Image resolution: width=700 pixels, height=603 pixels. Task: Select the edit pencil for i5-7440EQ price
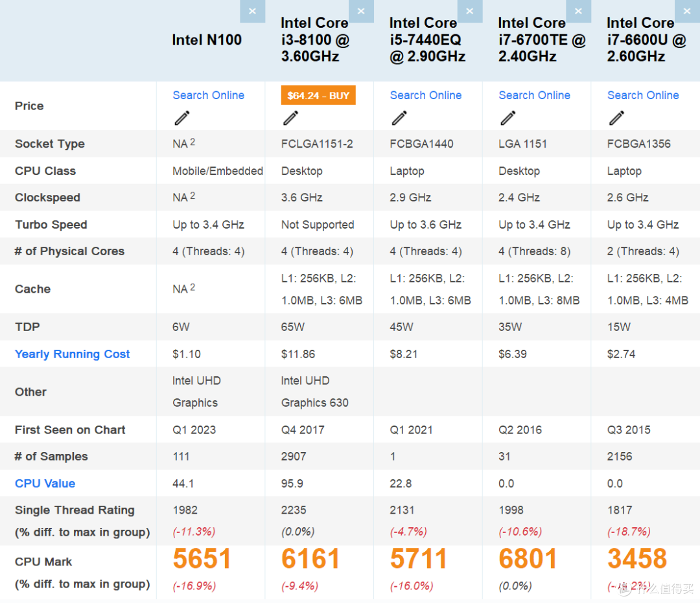coord(399,118)
